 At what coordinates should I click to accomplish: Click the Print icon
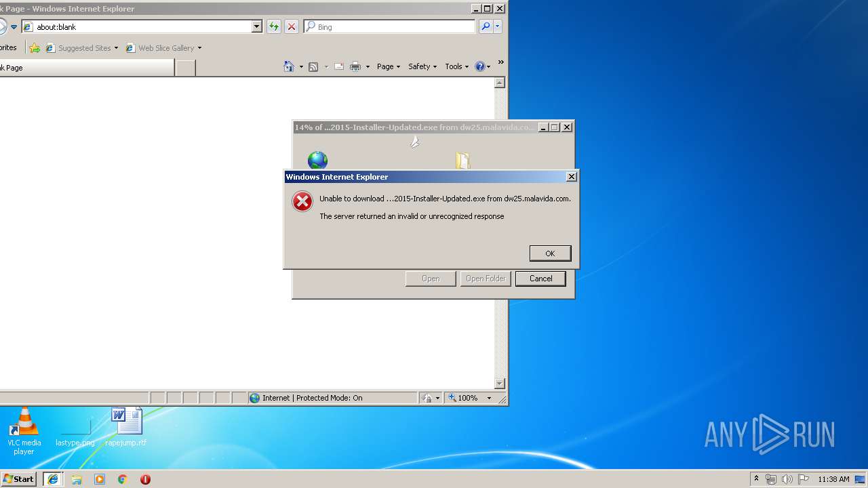click(x=355, y=66)
